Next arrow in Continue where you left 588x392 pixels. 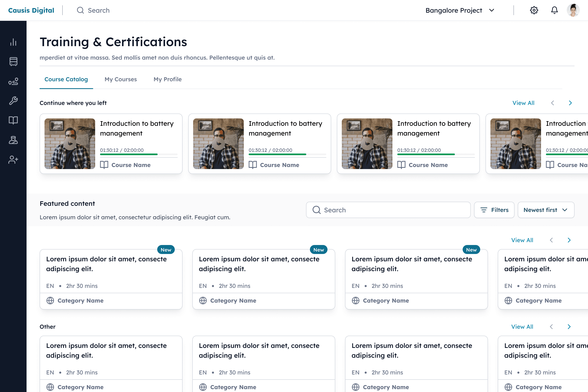tap(570, 103)
